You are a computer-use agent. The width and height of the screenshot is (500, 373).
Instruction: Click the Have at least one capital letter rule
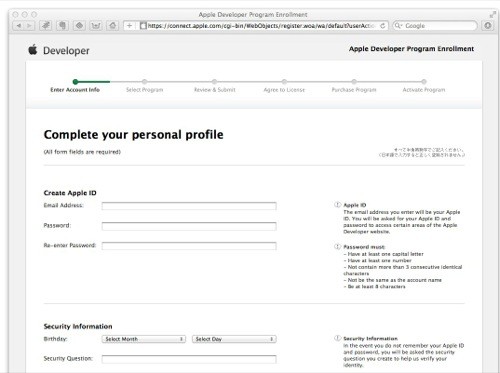383,254
